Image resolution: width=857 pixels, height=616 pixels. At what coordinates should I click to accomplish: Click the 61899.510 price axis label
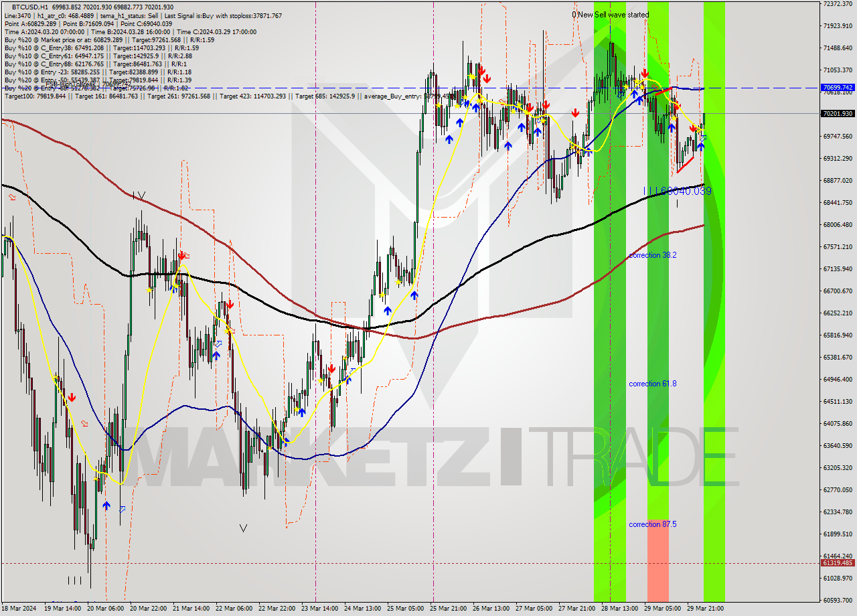(x=838, y=534)
